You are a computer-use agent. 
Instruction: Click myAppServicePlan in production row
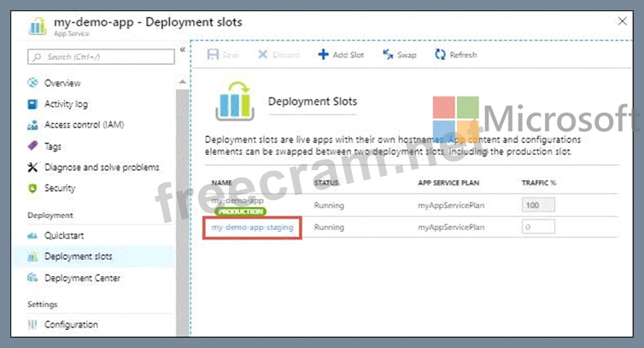(451, 205)
